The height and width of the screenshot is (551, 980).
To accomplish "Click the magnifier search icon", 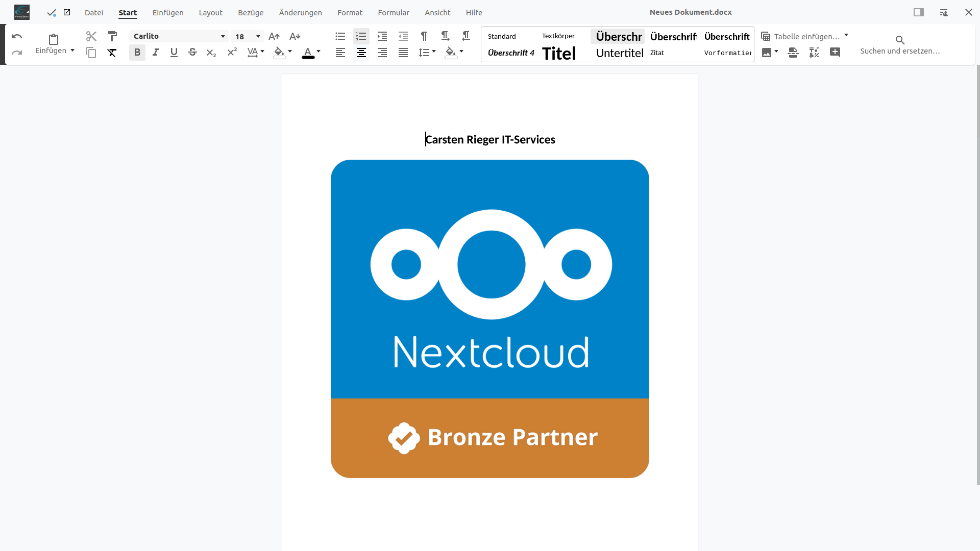I will [x=900, y=40].
